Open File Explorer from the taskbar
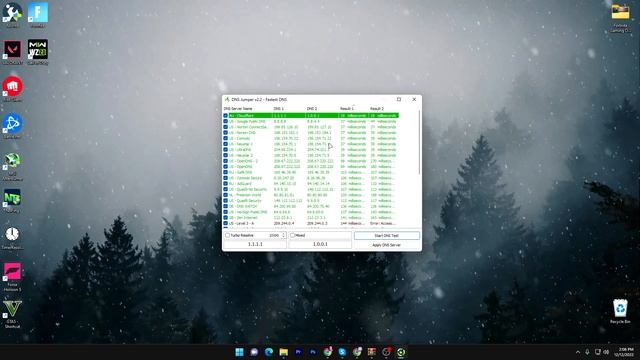The height and width of the screenshot is (360, 640). coord(284,352)
